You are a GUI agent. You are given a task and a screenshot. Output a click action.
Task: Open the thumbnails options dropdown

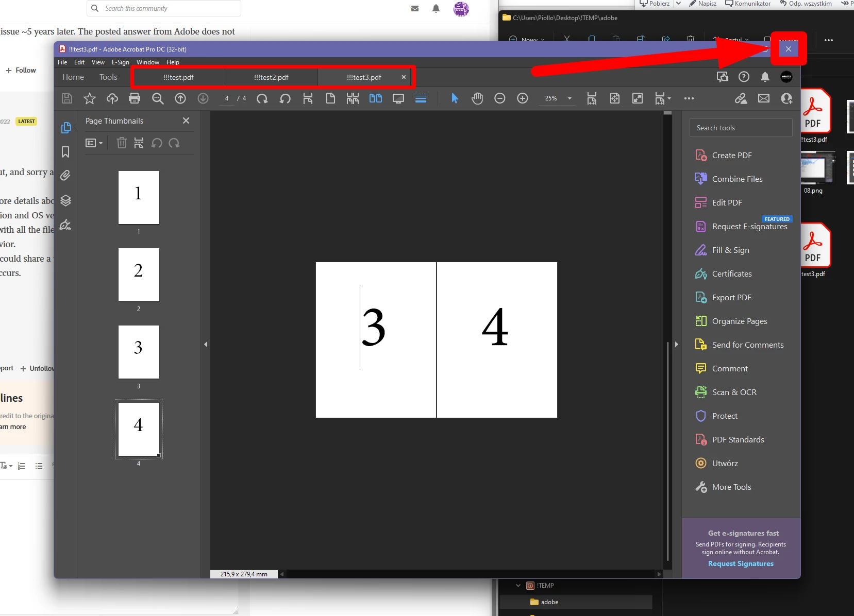pyautogui.click(x=94, y=143)
